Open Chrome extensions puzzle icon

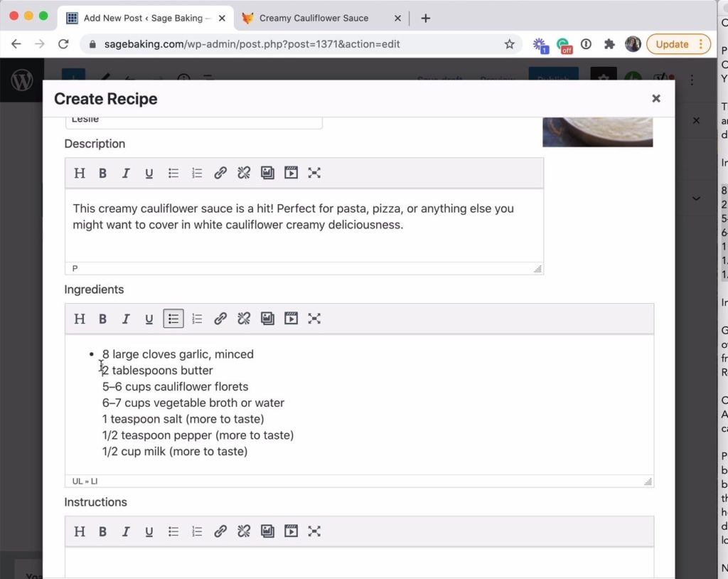tap(609, 44)
